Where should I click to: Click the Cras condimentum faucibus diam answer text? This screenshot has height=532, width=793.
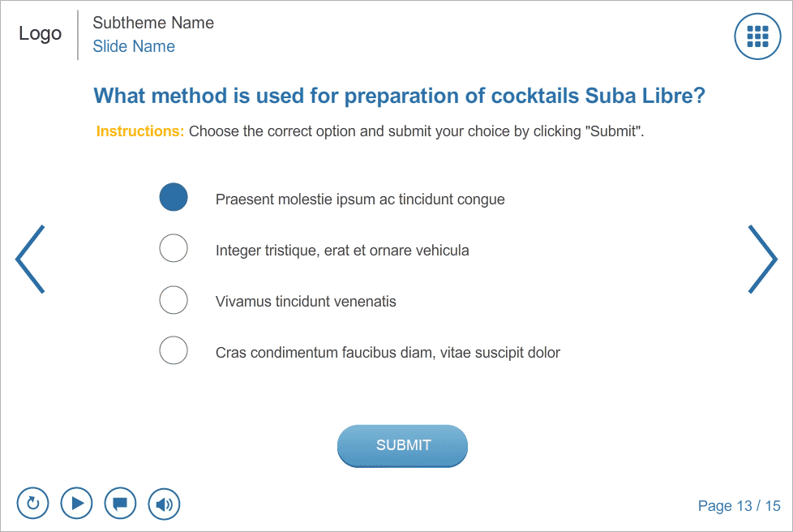point(326,353)
